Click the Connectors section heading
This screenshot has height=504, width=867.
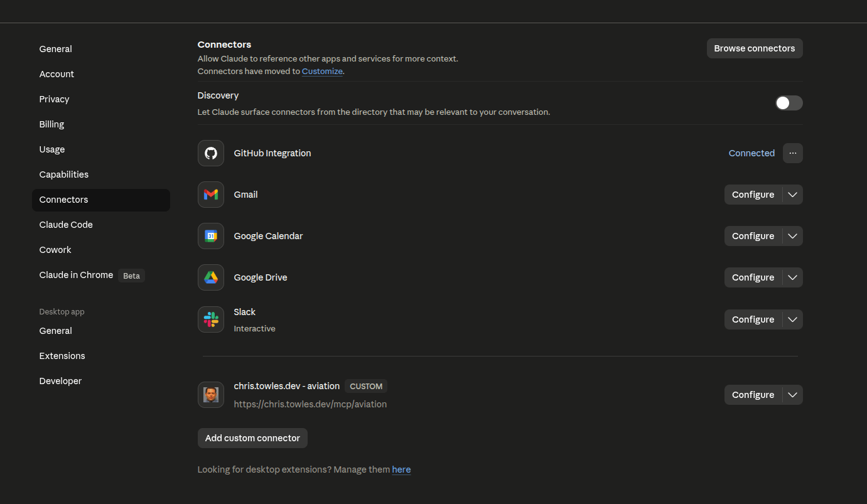click(x=224, y=45)
